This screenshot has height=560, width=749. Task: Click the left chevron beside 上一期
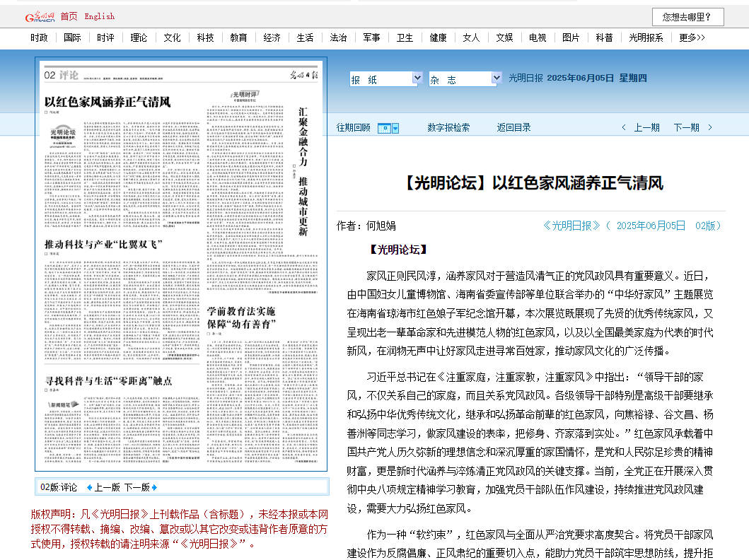point(623,128)
